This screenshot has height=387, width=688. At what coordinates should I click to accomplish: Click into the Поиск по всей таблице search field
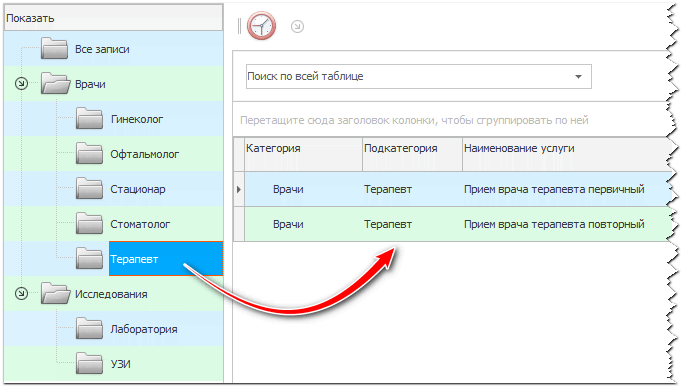418,76
